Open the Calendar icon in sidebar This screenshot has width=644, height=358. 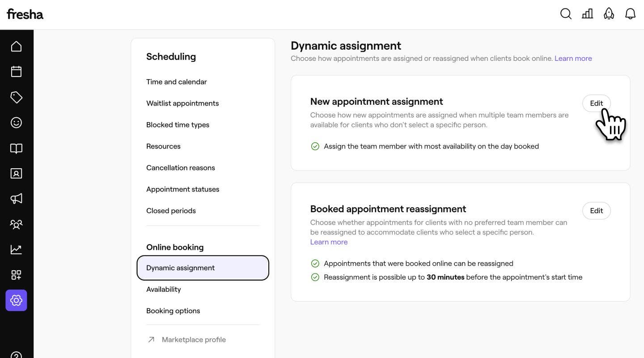16,71
